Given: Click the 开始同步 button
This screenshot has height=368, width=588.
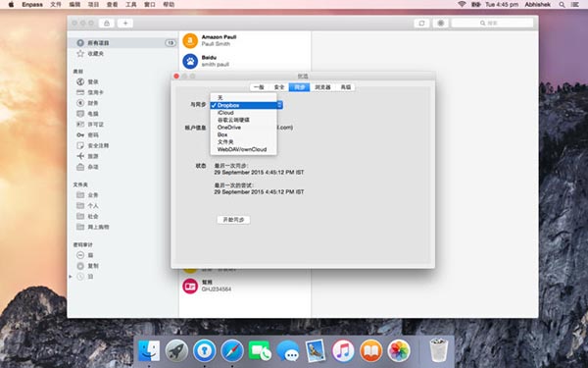Looking at the screenshot, I should (x=233, y=220).
